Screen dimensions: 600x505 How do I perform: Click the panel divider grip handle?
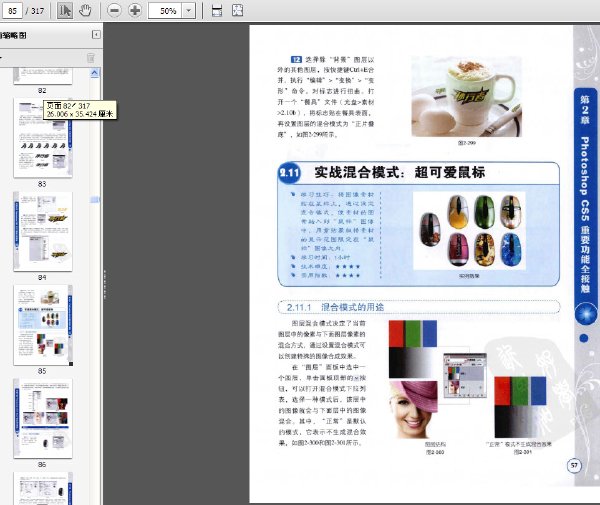tap(104, 284)
